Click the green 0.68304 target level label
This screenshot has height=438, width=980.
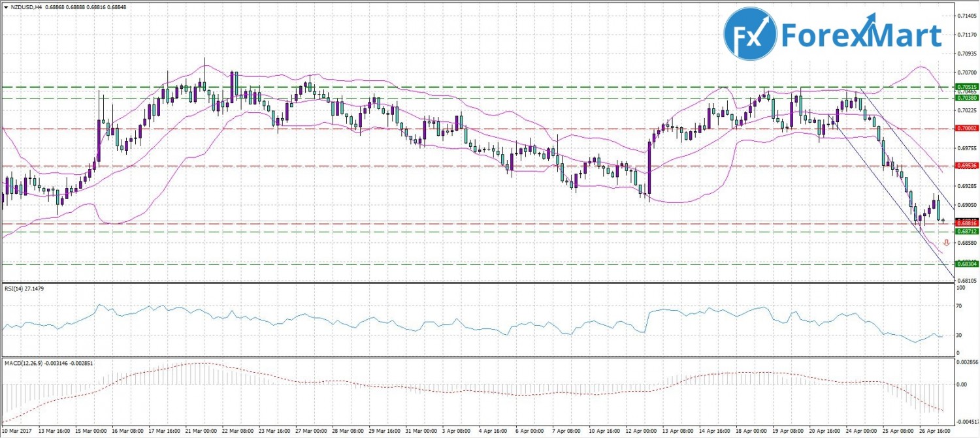[x=966, y=264]
